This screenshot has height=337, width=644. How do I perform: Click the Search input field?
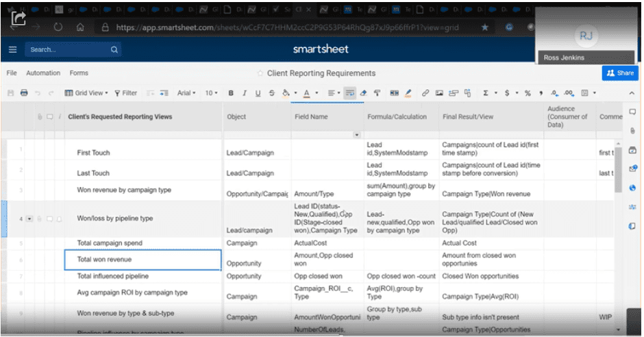(x=69, y=49)
